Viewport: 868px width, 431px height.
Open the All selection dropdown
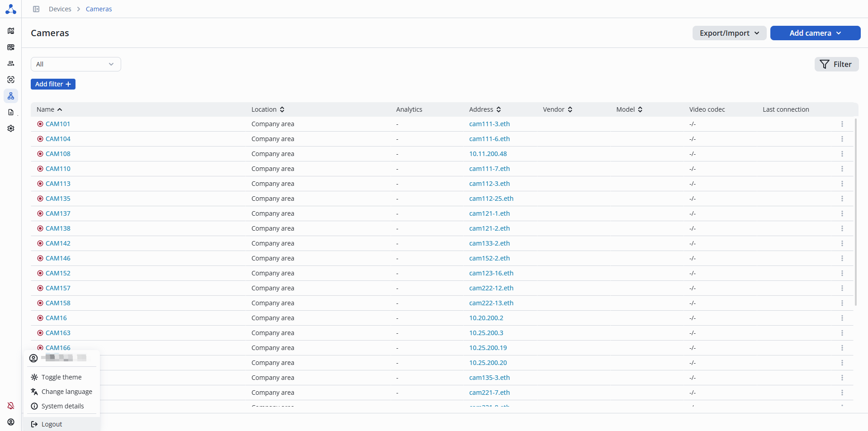[76, 64]
